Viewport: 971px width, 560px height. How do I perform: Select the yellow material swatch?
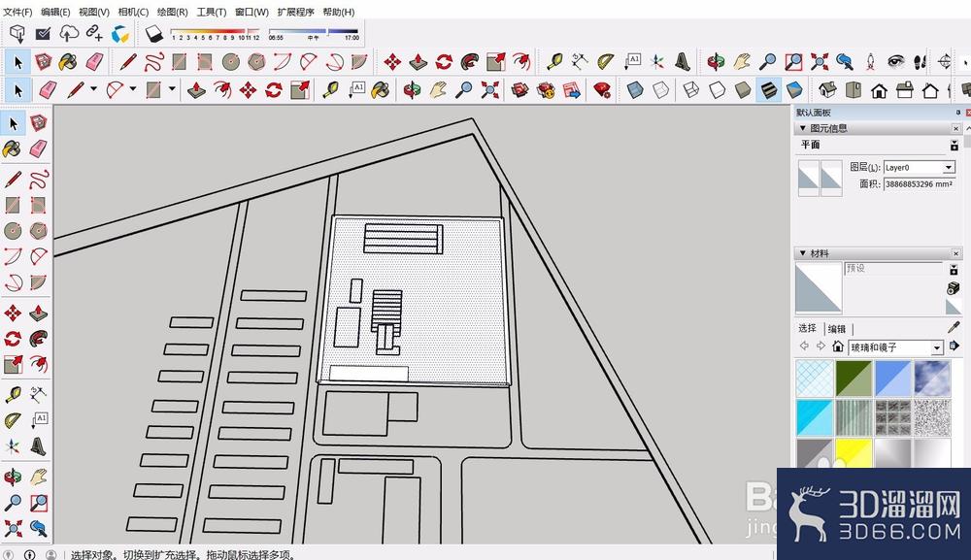pos(854,452)
